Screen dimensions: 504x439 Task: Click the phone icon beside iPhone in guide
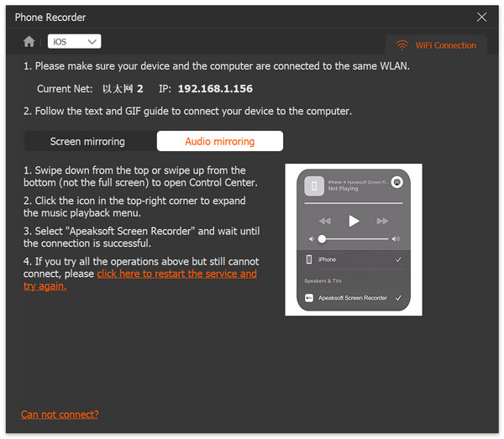tap(309, 259)
